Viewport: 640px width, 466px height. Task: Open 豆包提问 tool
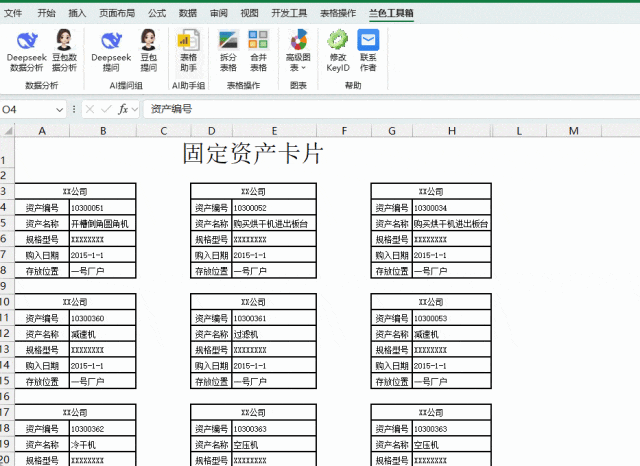click(149, 51)
